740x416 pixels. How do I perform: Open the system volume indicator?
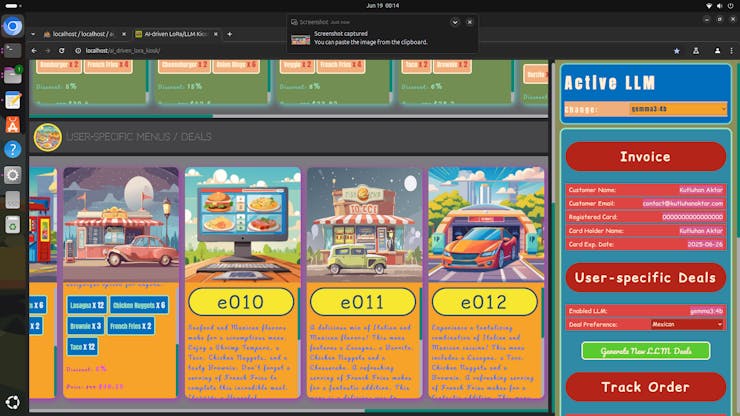click(719, 6)
